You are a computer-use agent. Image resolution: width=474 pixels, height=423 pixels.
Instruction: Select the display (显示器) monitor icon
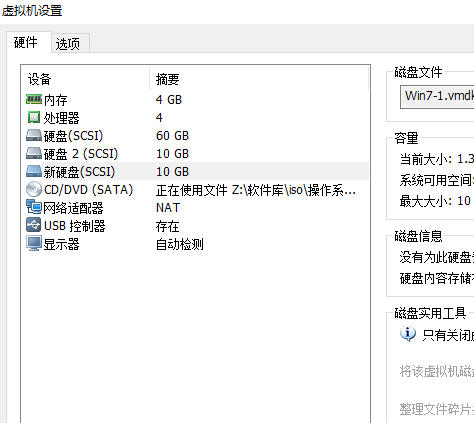tap(34, 243)
